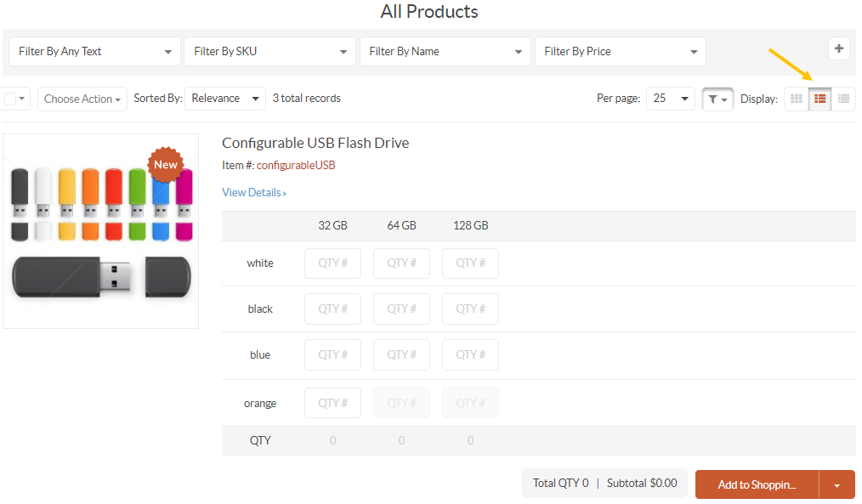Open arrow beside Add to Shopping button
The image size is (862, 504).
836,484
